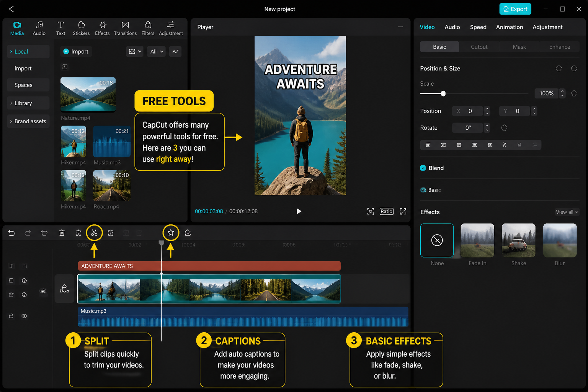This screenshot has width=588, height=392.
Task: Select the None effect tile
Action: click(437, 240)
